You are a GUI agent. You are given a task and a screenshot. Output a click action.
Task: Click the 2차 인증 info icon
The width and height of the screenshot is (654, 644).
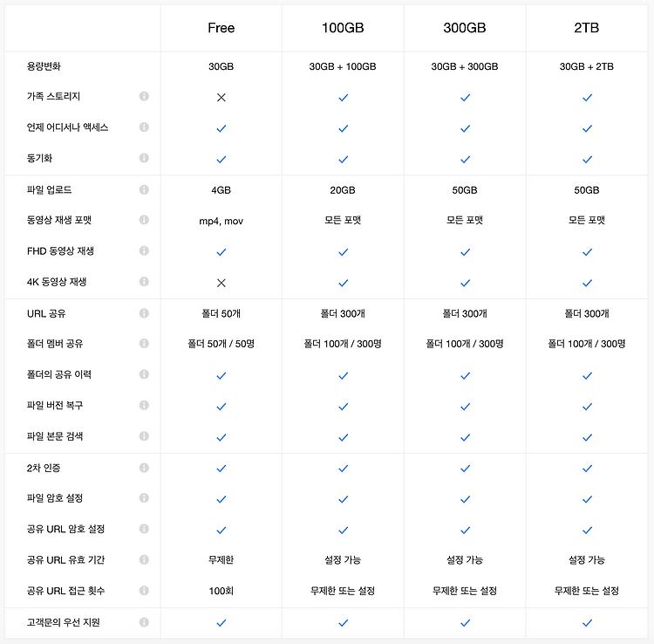pos(144,468)
